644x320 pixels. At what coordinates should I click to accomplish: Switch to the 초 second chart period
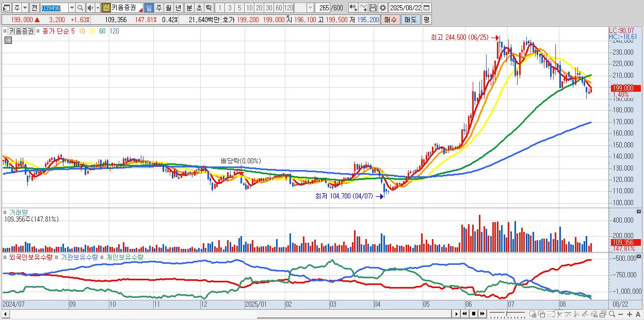click(199, 8)
